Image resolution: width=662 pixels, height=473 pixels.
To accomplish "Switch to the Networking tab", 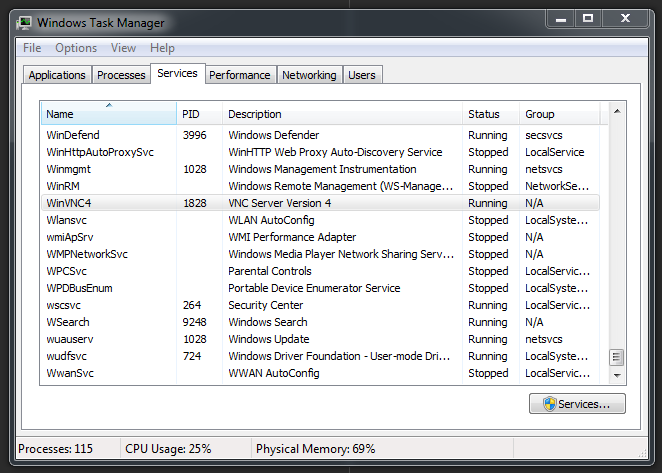I will [x=309, y=75].
